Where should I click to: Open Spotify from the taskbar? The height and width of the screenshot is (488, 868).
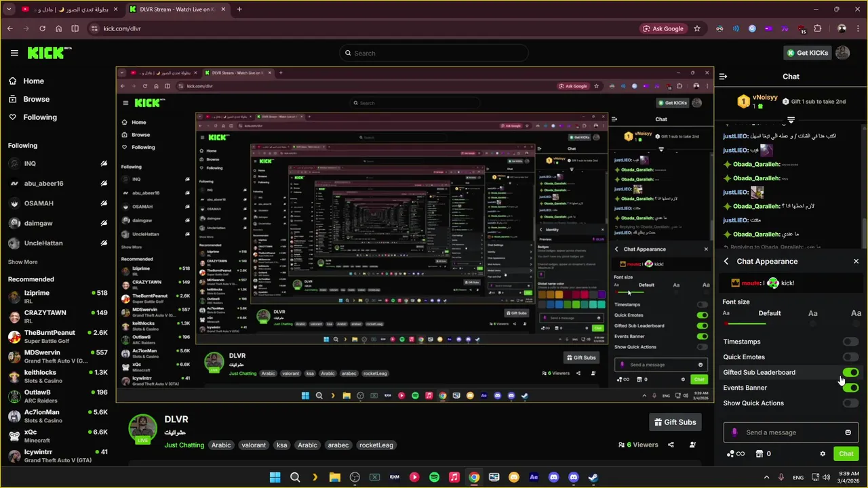pos(434,477)
